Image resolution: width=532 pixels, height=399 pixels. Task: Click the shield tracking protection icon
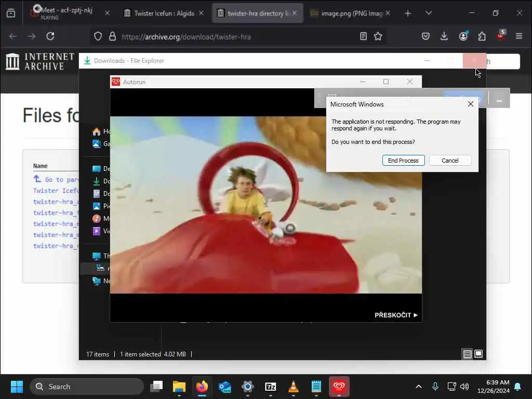pos(98,36)
